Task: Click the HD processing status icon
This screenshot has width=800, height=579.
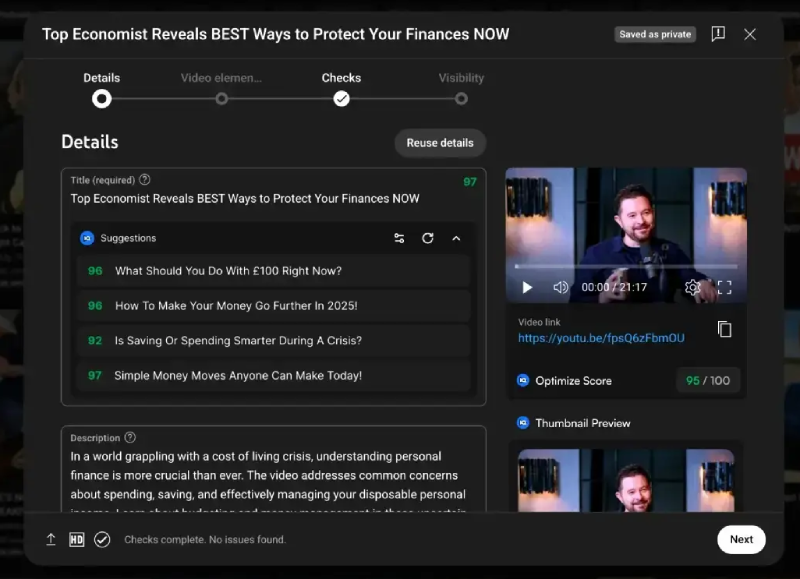Action: tap(75, 539)
